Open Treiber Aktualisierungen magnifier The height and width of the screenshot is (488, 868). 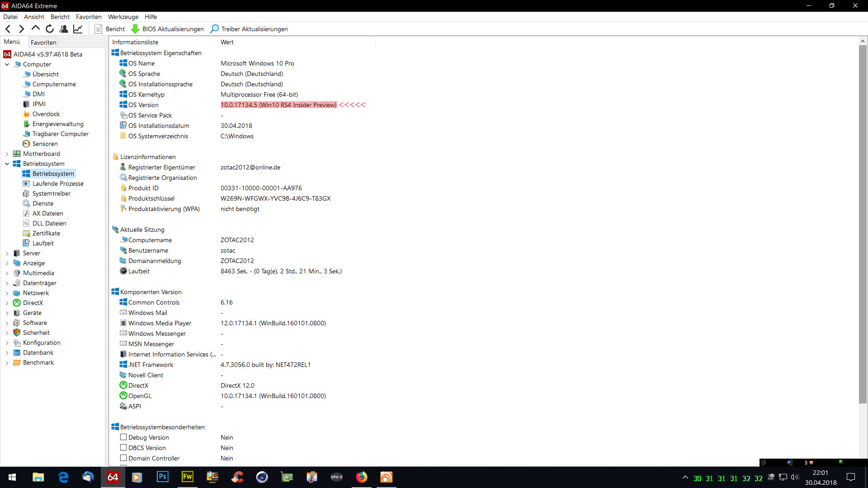(x=214, y=29)
